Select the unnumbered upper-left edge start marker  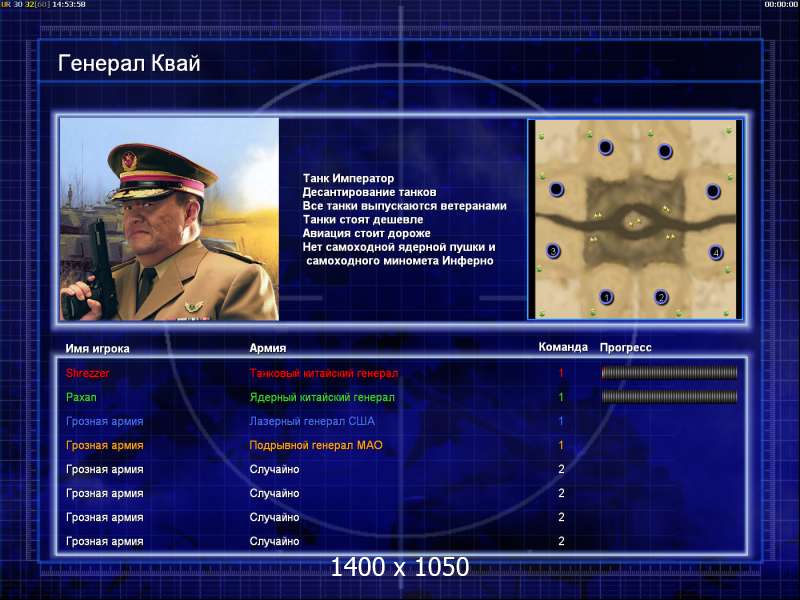pos(557,190)
